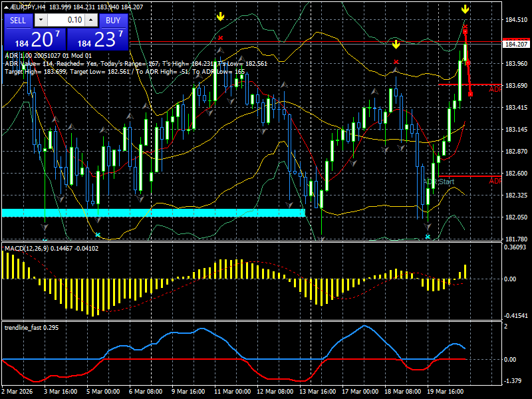Viewport: 532px width, 399px height.
Task: Buy at the 184.23 ask price tile
Action: coord(98,39)
